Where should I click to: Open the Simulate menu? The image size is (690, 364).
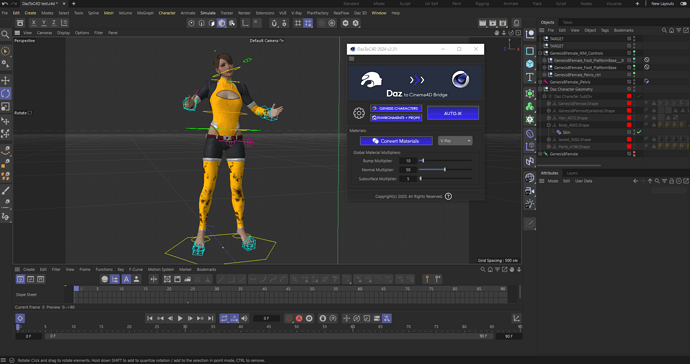[x=208, y=13]
